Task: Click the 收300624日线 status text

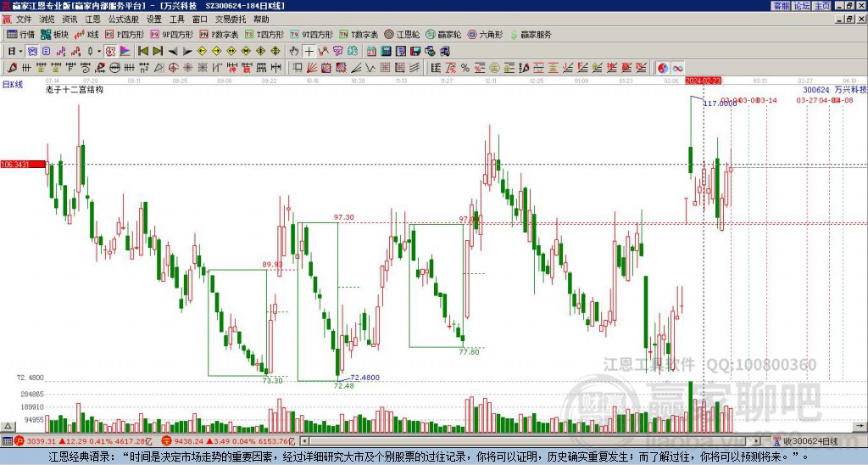Action: [x=810, y=441]
